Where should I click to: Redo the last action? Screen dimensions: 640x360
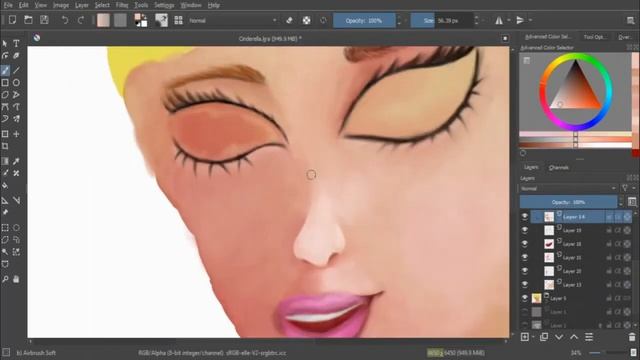pyautogui.click(x=81, y=20)
